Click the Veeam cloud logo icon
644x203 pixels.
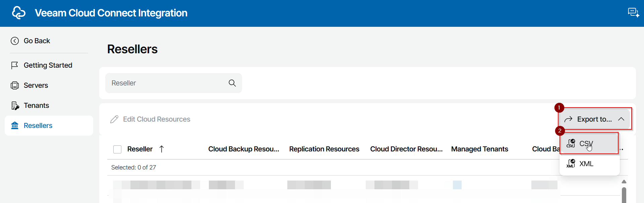pyautogui.click(x=19, y=13)
